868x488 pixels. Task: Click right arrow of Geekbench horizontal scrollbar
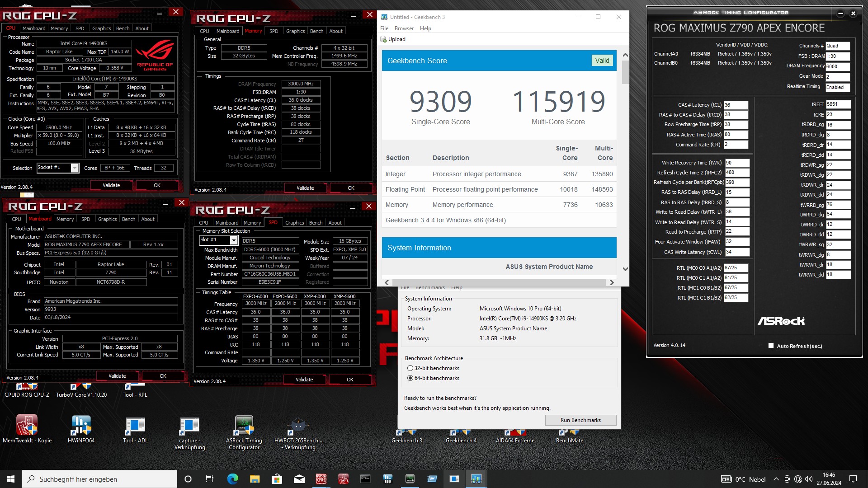[612, 282]
